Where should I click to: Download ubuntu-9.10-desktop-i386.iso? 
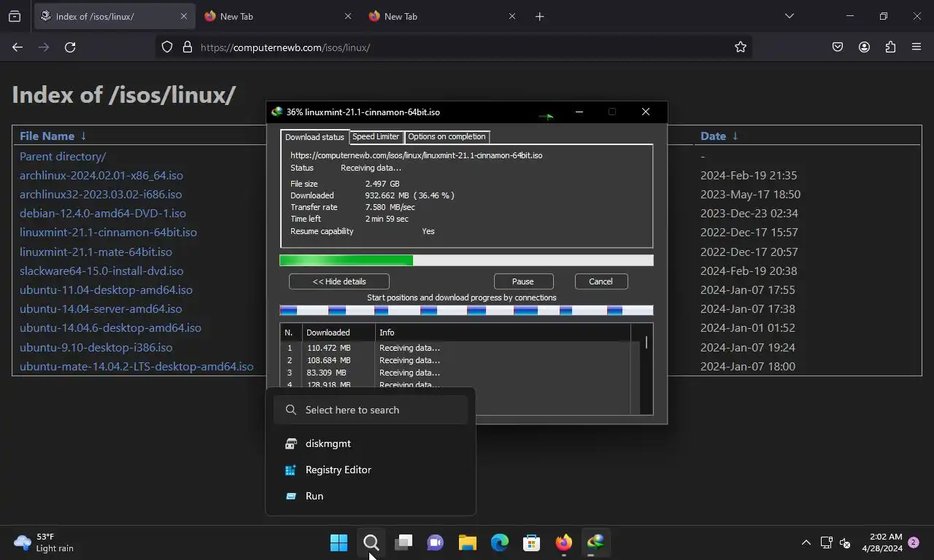96,347
